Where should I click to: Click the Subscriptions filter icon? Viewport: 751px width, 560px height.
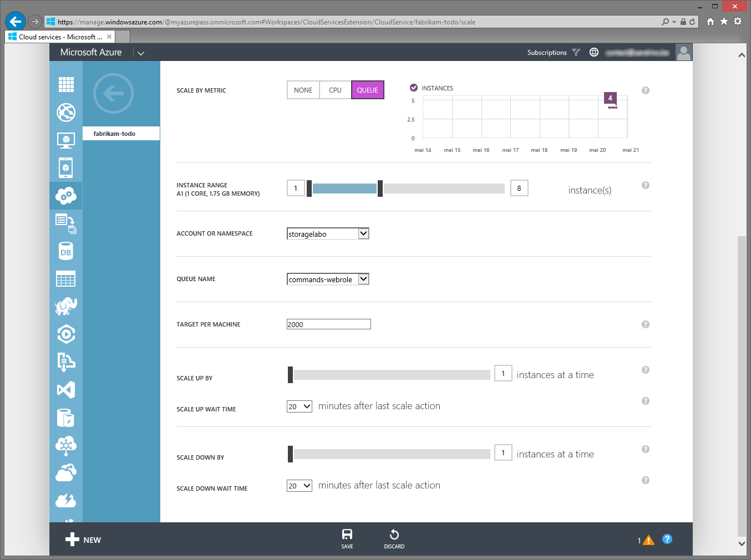[576, 52]
